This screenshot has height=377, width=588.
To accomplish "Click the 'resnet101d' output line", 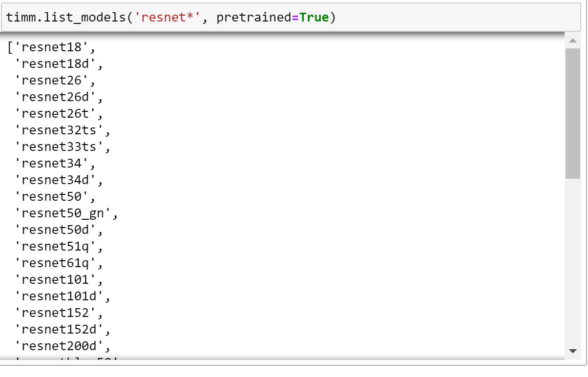I will tap(62, 296).
